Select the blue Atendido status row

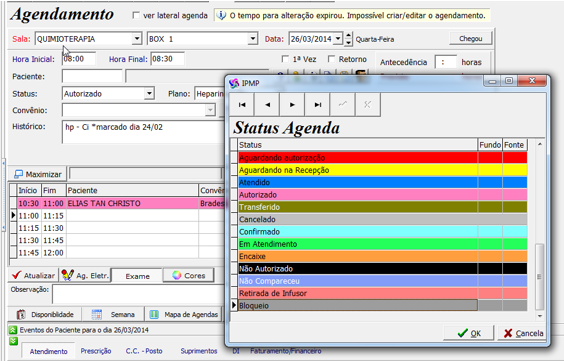click(x=382, y=182)
